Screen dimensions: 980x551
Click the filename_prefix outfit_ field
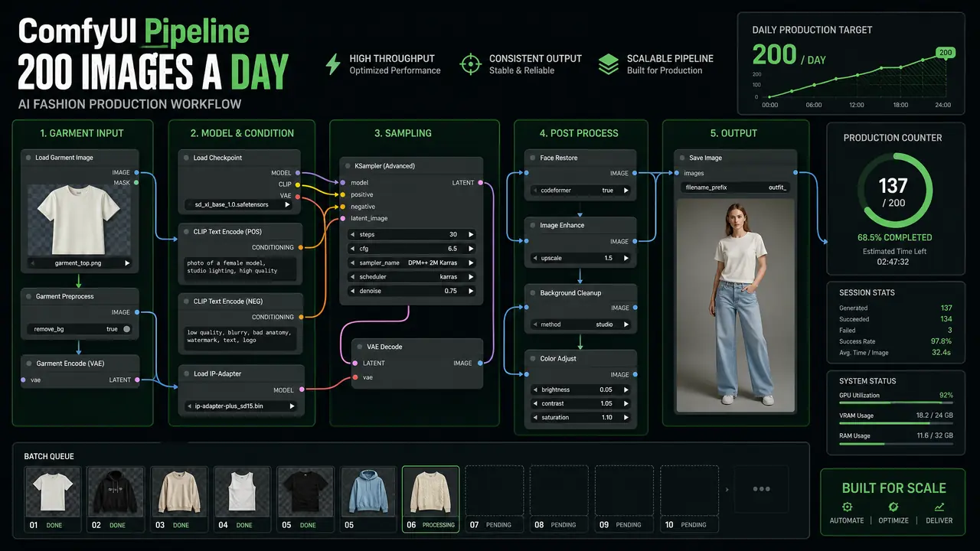pyautogui.click(x=737, y=187)
